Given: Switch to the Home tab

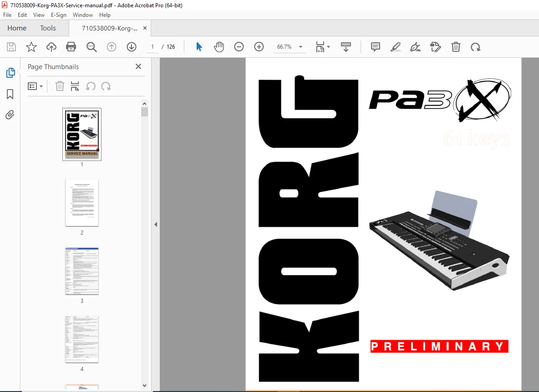Looking at the screenshot, I should point(17,28).
